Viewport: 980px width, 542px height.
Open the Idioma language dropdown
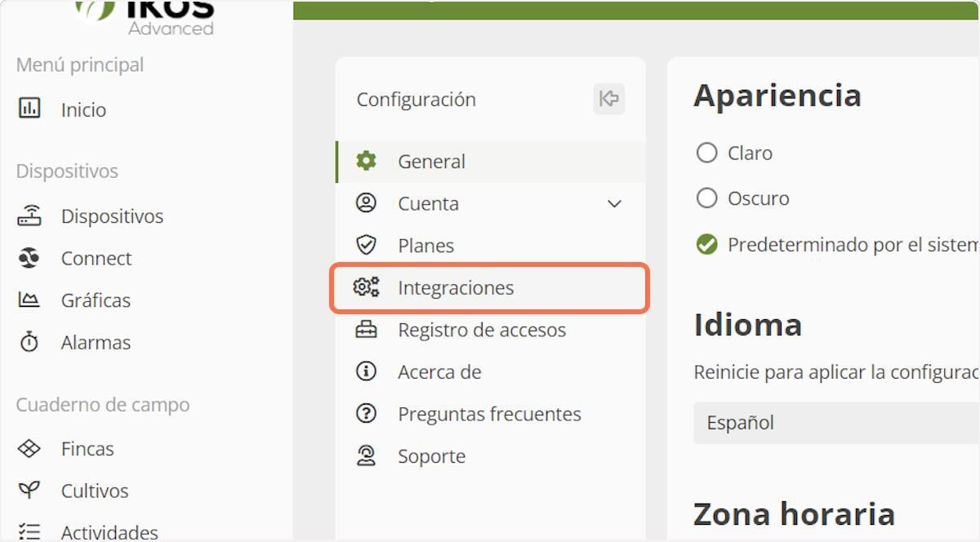(833, 423)
